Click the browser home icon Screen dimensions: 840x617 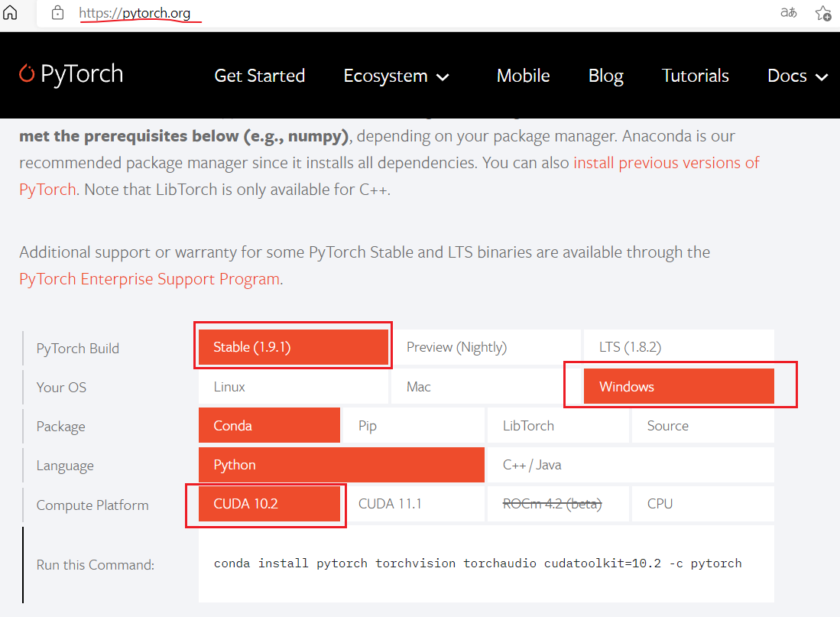(10, 12)
